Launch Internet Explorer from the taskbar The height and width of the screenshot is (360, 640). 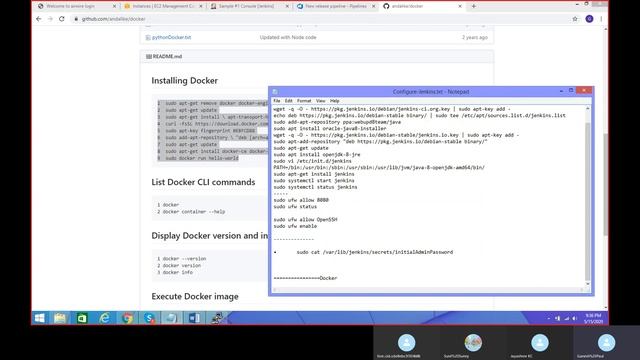[x=104, y=318]
